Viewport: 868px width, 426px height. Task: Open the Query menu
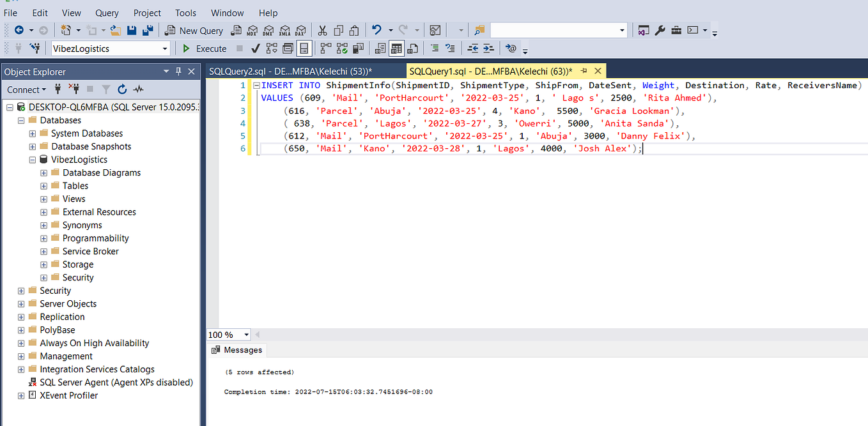click(x=107, y=13)
